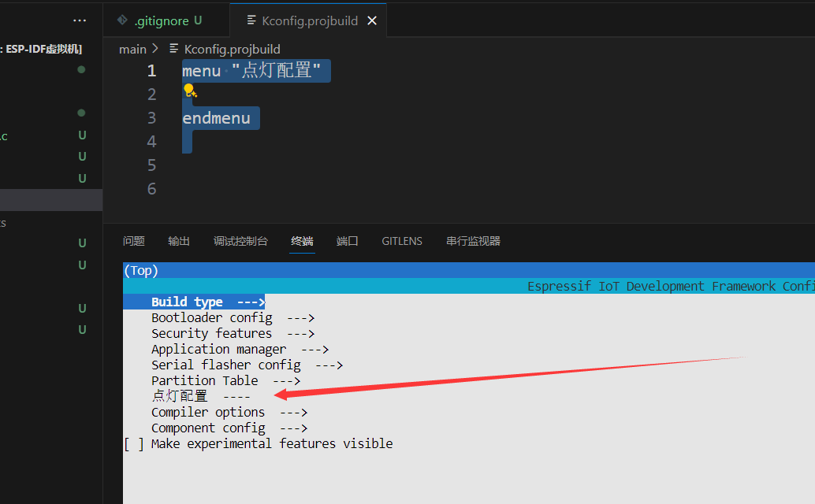Expand Serial flasher config submenu
815x504 pixels.
(x=247, y=365)
